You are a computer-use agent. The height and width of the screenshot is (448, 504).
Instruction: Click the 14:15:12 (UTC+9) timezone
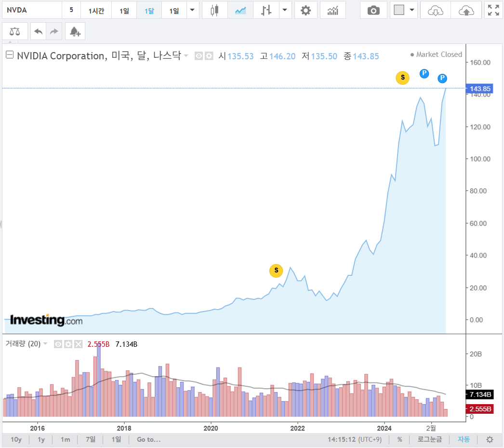point(355,439)
